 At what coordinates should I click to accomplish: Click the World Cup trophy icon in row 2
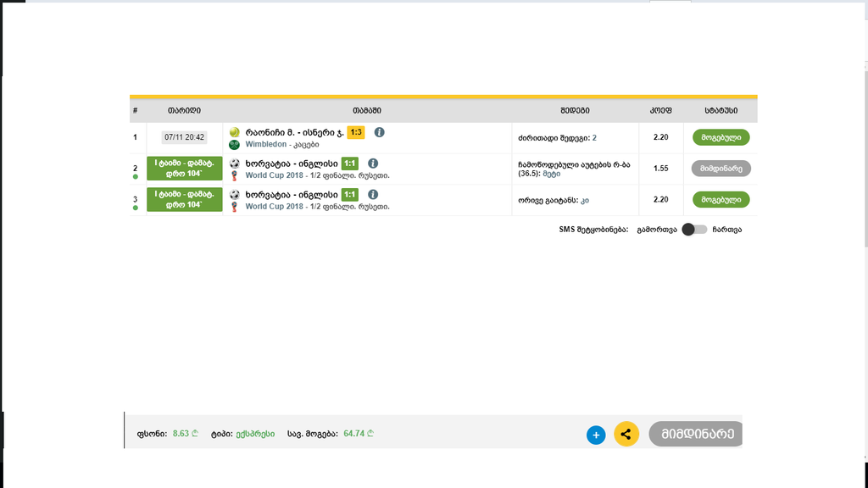pyautogui.click(x=234, y=175)
